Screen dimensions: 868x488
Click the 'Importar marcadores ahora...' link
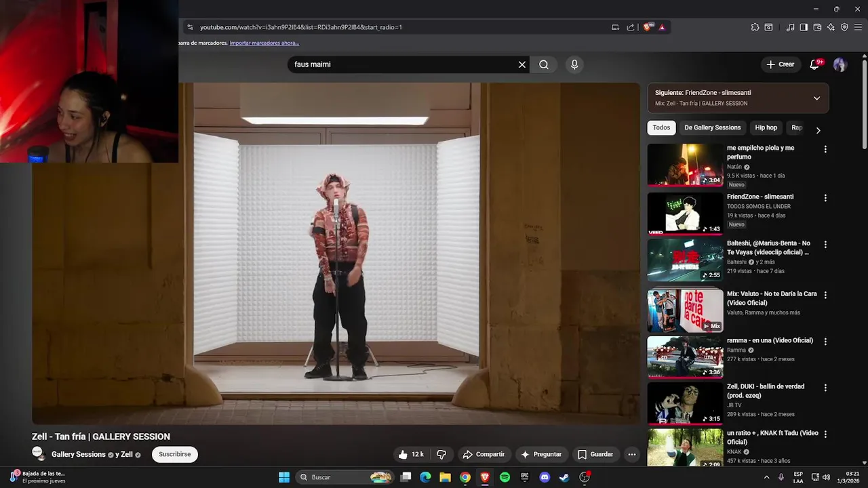click(x=264, y=43)
